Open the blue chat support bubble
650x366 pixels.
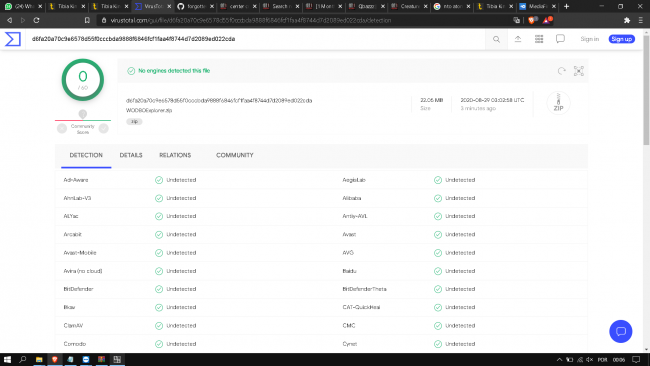click(x=621, y=331)
